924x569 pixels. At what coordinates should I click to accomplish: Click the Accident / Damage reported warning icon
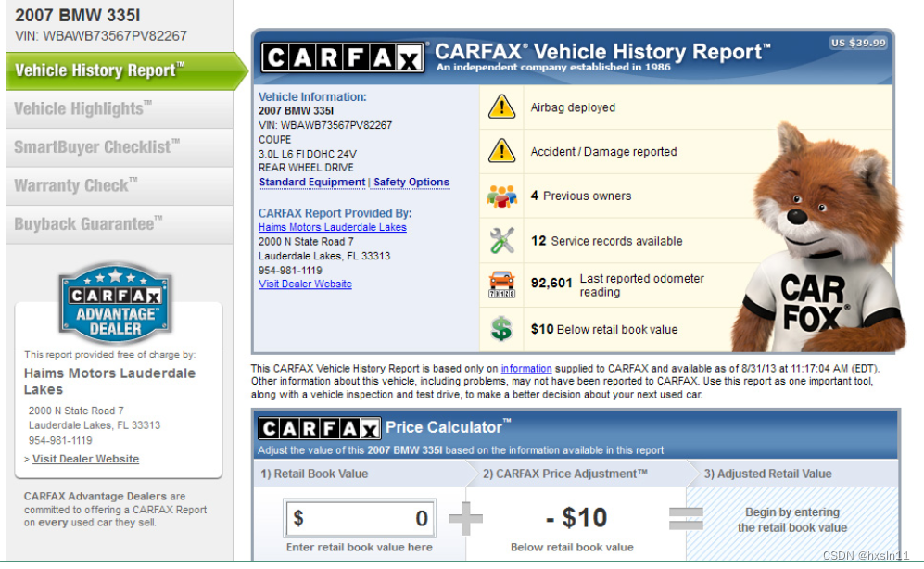coord(501,151)
